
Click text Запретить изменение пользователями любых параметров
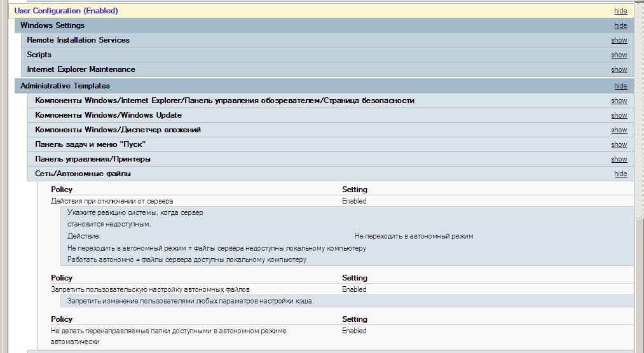(x=191, y=301)
